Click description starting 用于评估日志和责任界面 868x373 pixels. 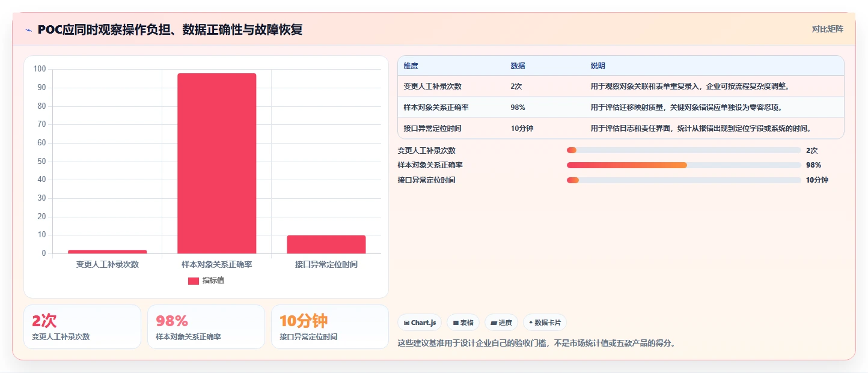point(701,129)
